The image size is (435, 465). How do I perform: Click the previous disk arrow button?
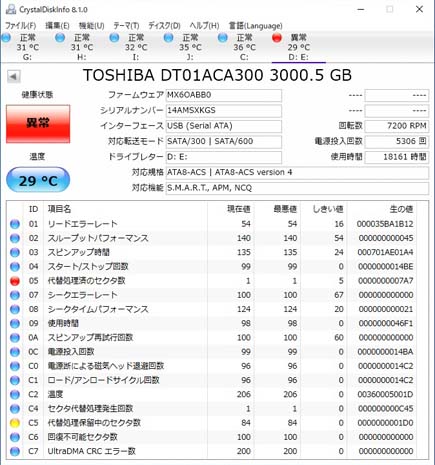point(14,76)
